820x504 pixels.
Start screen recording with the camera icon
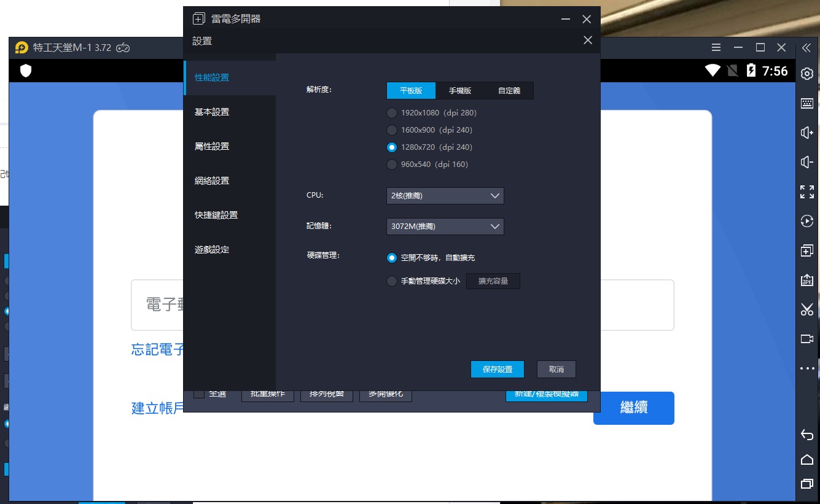[807, 338]
